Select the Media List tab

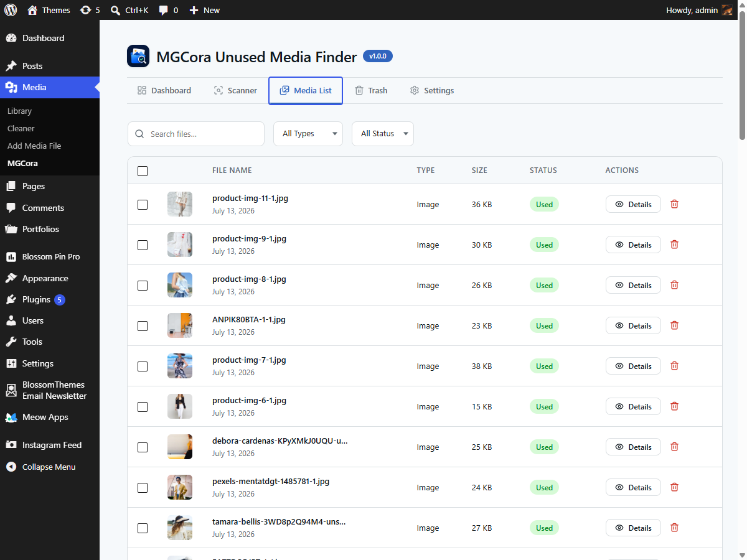(x=306, y=90)
